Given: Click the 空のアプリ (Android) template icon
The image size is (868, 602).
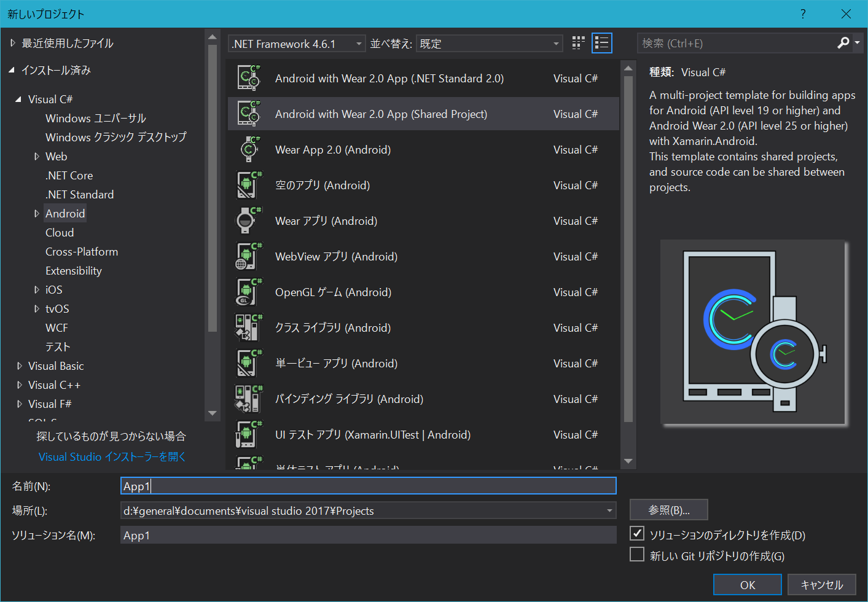Looking at the screenshot, I should (249, 185).
